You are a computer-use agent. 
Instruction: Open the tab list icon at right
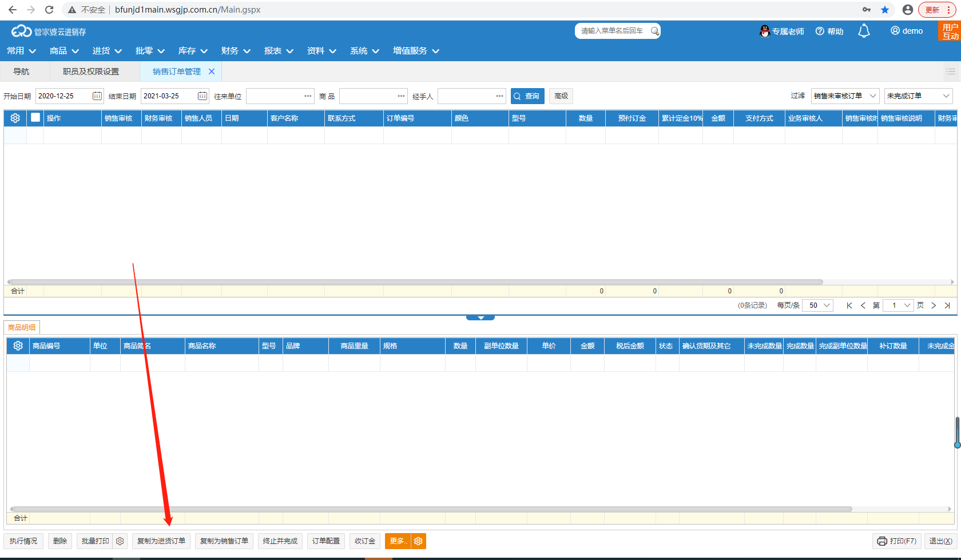click(x=951, y=72)
